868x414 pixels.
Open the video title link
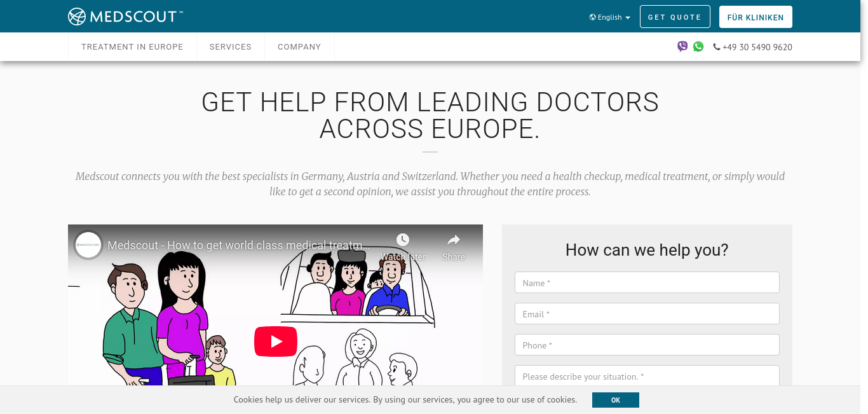[238, 245]
